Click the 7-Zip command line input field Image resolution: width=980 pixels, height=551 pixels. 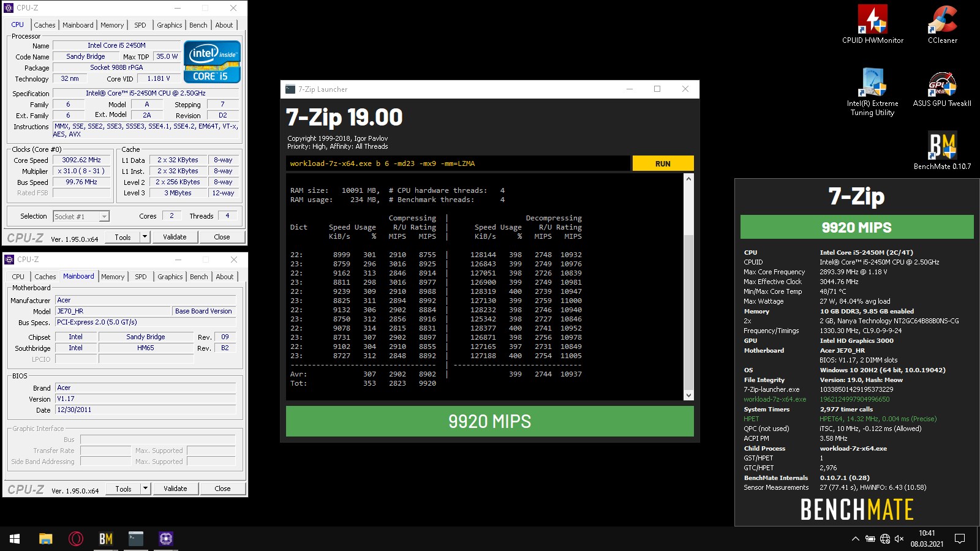tap(458, 163)
